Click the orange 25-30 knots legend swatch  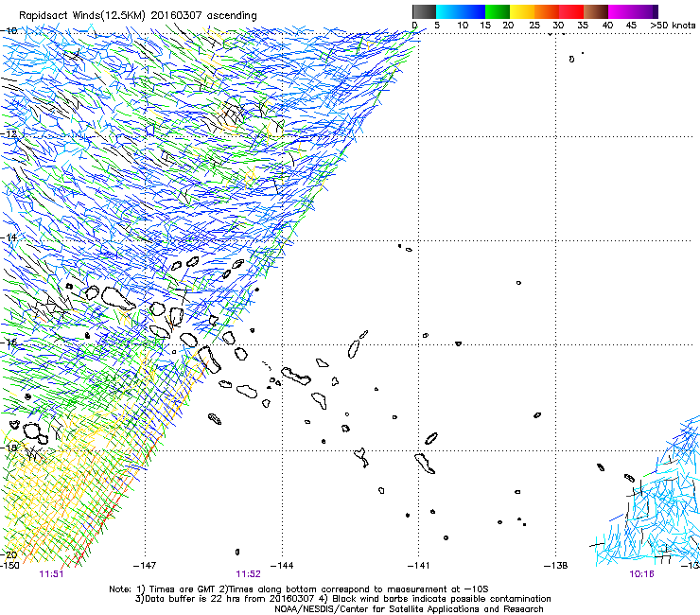[547, 11]
